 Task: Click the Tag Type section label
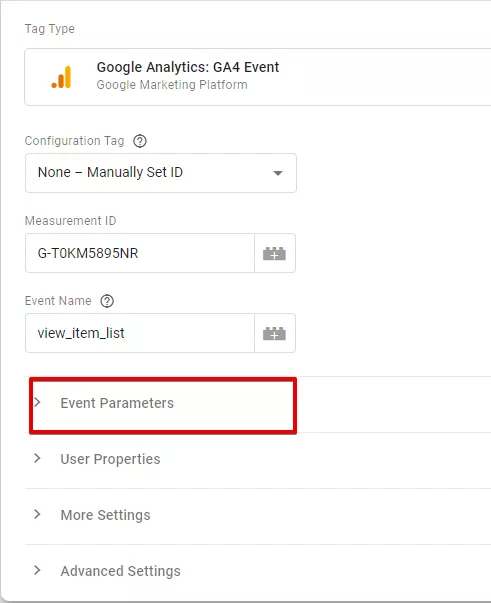pyautogui.click(x=50, y=29)
